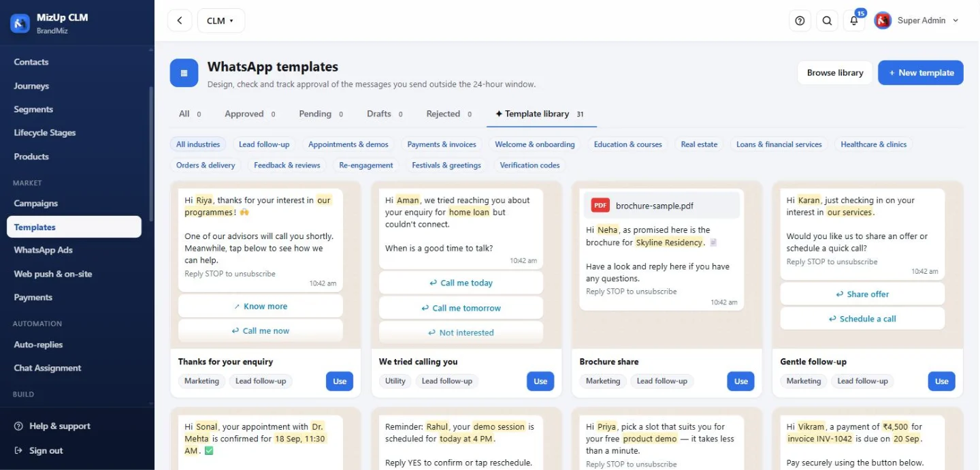This screenshot has width=980, height=470.
Task: Click the Schedule a call preview button
Action: coord(862,319)
